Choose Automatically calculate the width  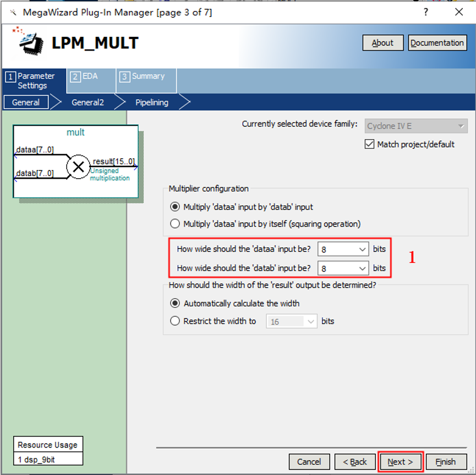[175, 303]
